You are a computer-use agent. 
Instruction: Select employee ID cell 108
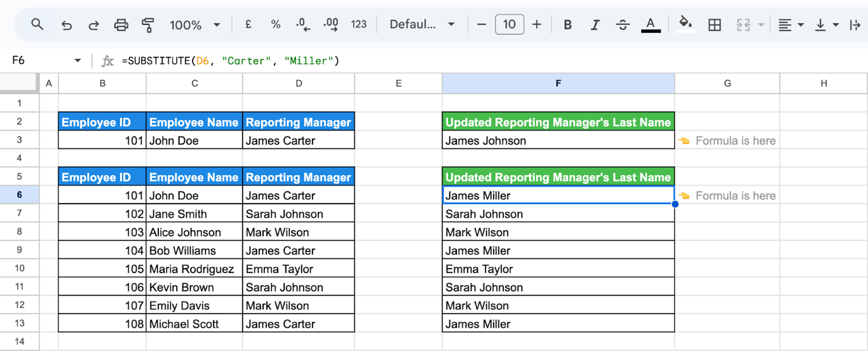pos(102,324)
